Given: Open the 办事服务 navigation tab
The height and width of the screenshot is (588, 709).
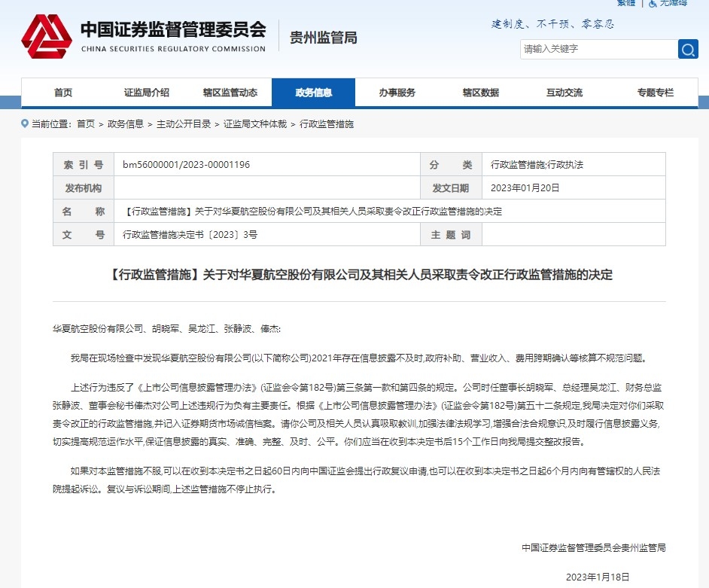Looking at the screenshot, I should point(397,93).
